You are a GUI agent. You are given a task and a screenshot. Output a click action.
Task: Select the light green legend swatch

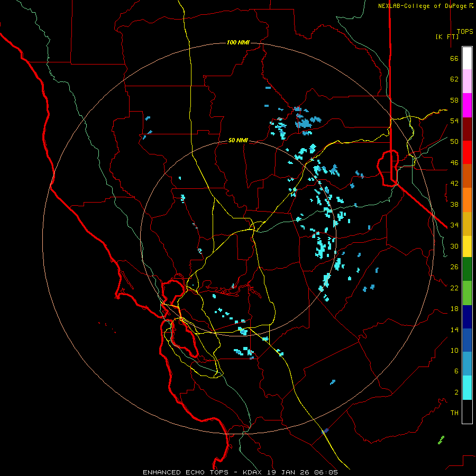point(467,293)
